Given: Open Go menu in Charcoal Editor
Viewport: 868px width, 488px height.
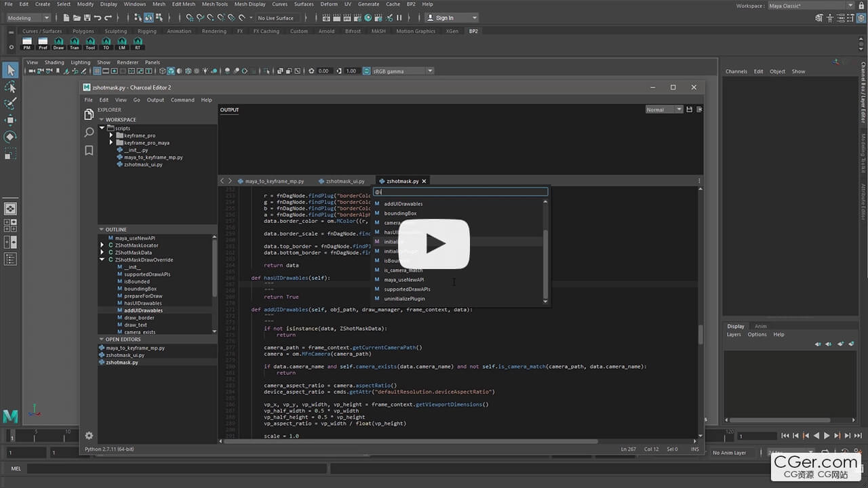Looking at the screenshot, I should [136, 100].
